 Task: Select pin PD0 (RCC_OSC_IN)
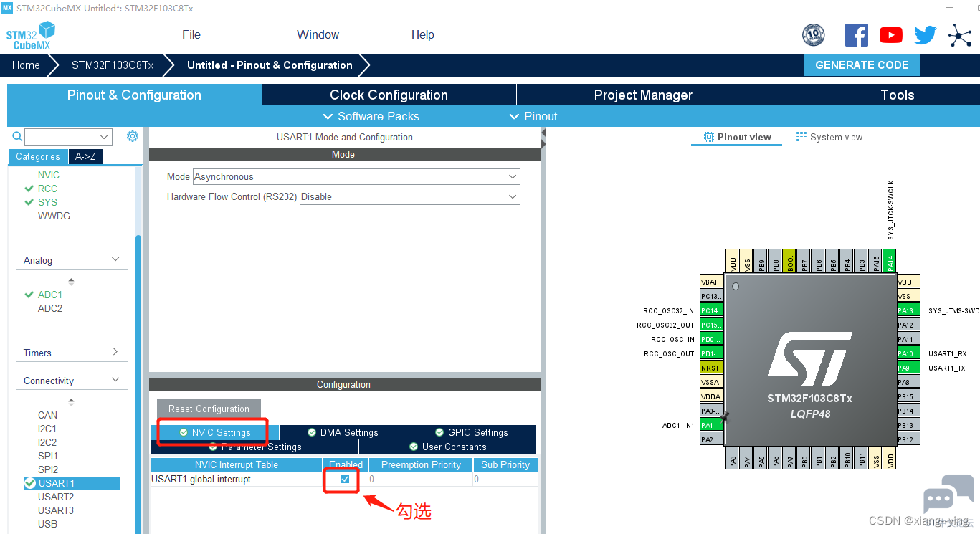pos(712,339)
